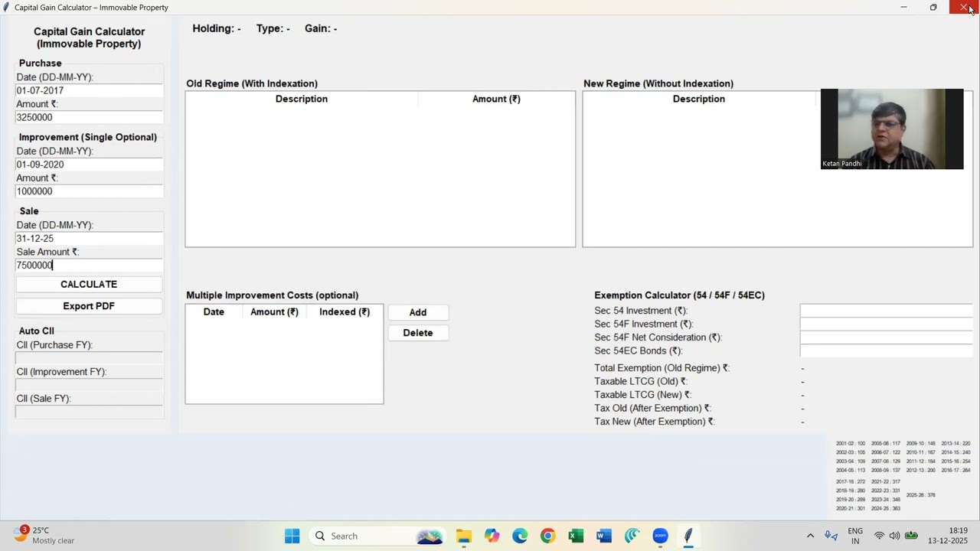Select the Sec 54EC Bonds field
This screenshot has width=980, height=551.
click(x=886, y=350)
